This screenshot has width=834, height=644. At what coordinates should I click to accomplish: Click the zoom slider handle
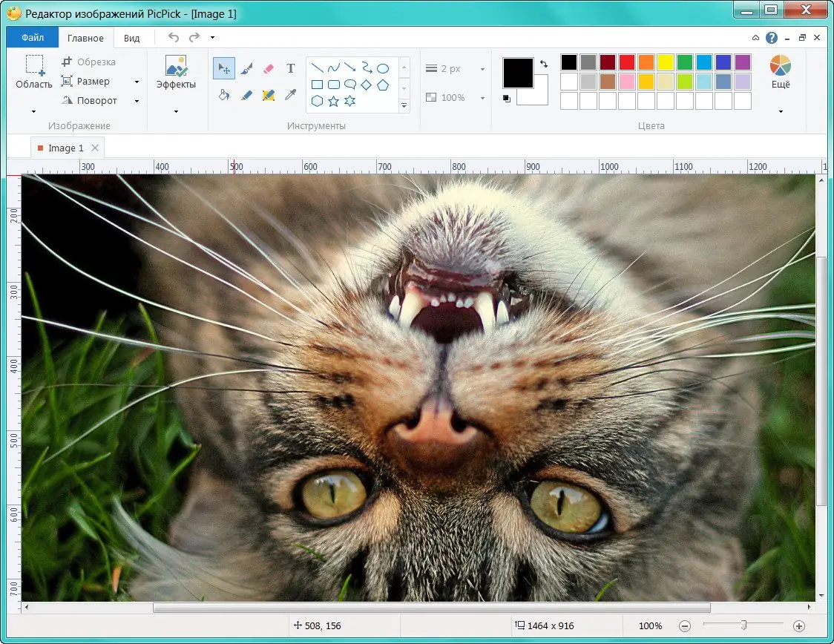[x=743, y=625]
